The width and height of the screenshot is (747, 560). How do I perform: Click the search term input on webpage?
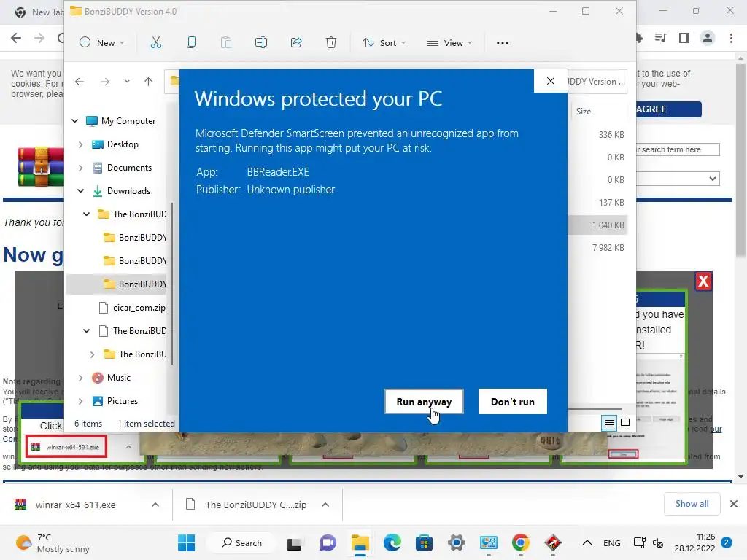click(678, 149)
